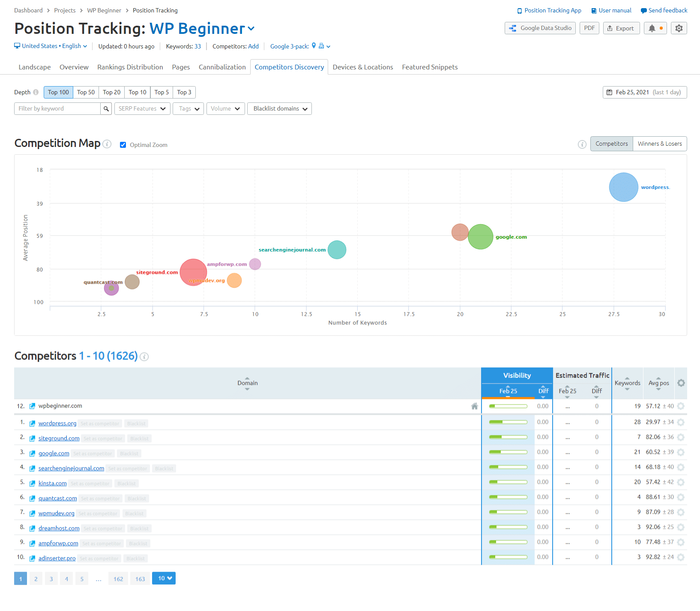700x611 pixels.
Task: Open SERP Features dropdown
Action: [x=142, y=109]
